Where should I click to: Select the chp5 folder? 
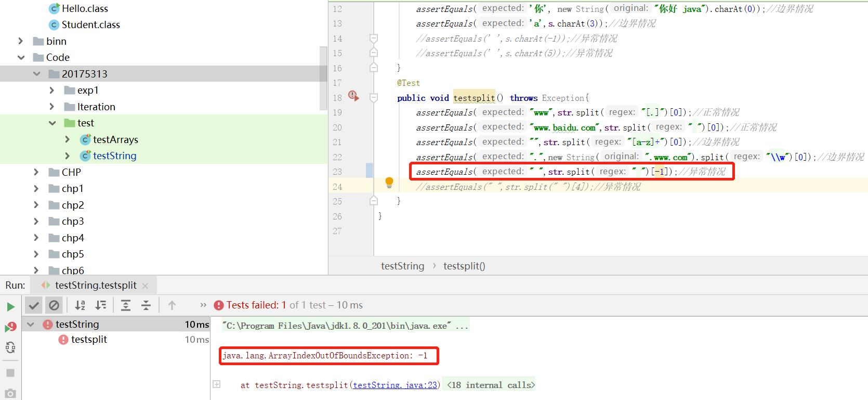(x=73, y=254)
